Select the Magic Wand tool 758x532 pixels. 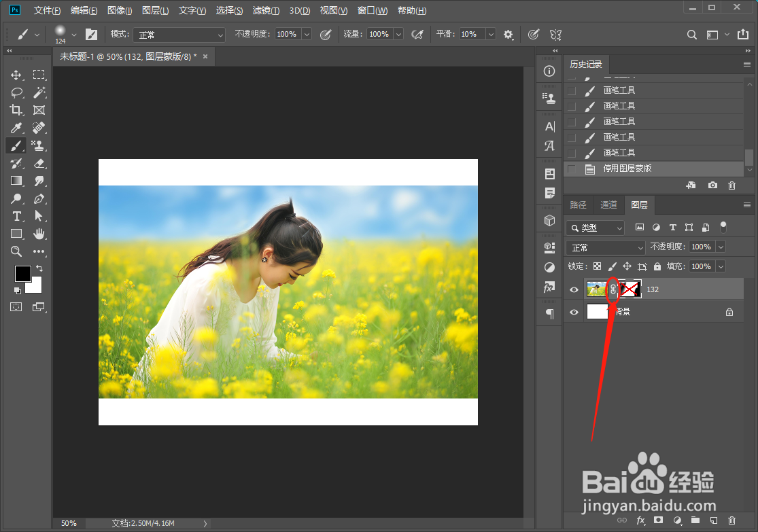(39, 92)
